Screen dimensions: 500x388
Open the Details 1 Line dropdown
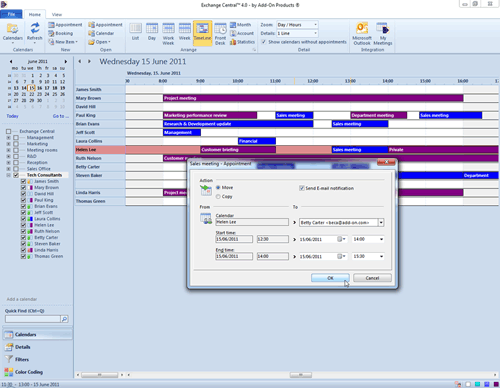pyautogui.click(x=315, y=33)
